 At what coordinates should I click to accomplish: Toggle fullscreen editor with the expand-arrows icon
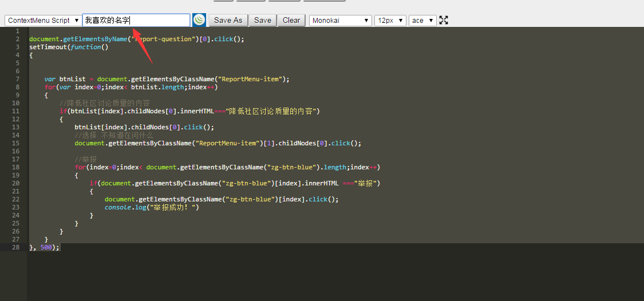coord(444,20)
